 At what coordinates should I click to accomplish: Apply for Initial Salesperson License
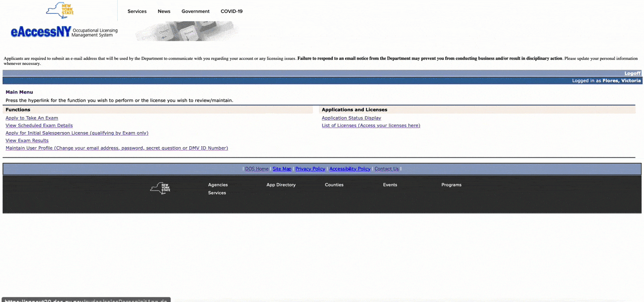pos(76,133)
